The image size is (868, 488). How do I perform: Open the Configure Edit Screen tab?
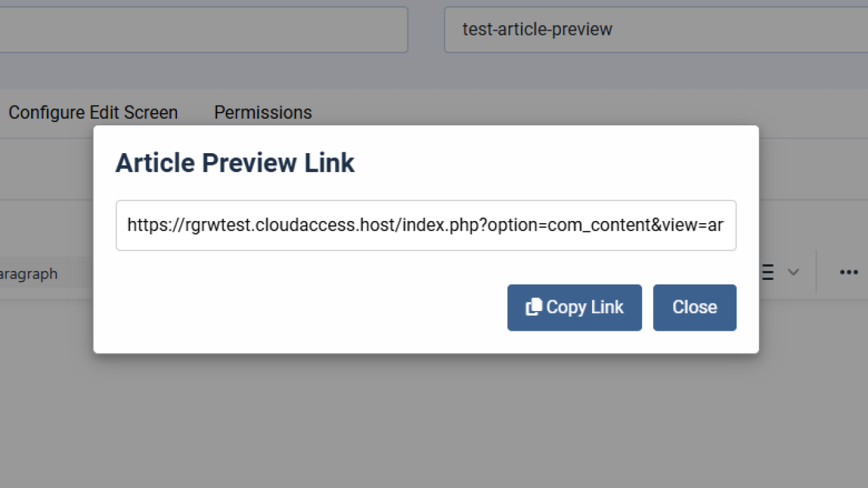tap(93, 113)
